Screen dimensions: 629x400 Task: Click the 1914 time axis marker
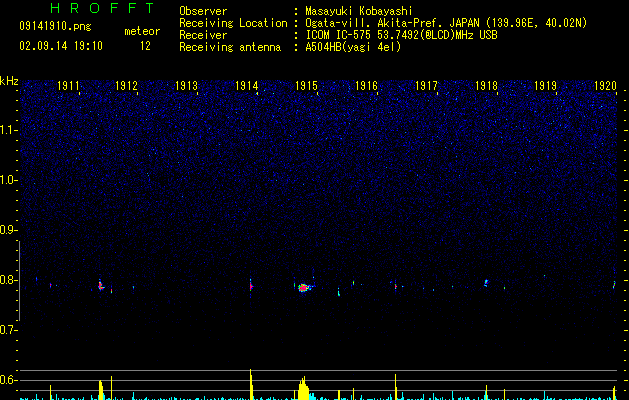(x=246, y=86)
